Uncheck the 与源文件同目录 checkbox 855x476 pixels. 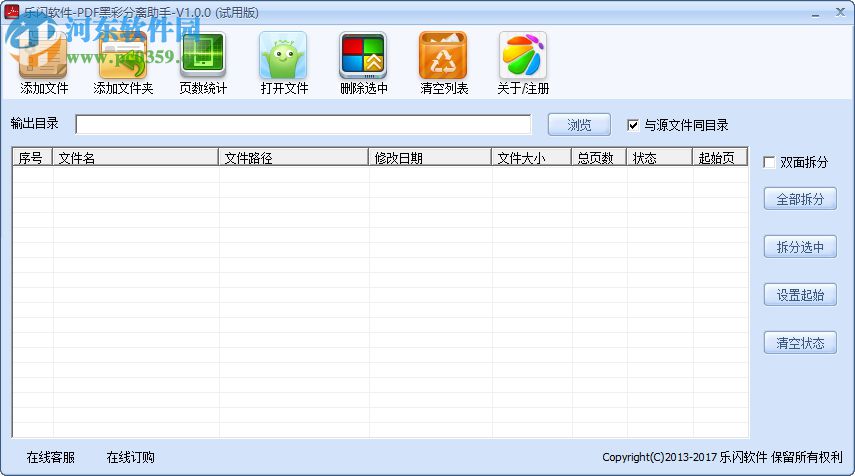[633, 125]
